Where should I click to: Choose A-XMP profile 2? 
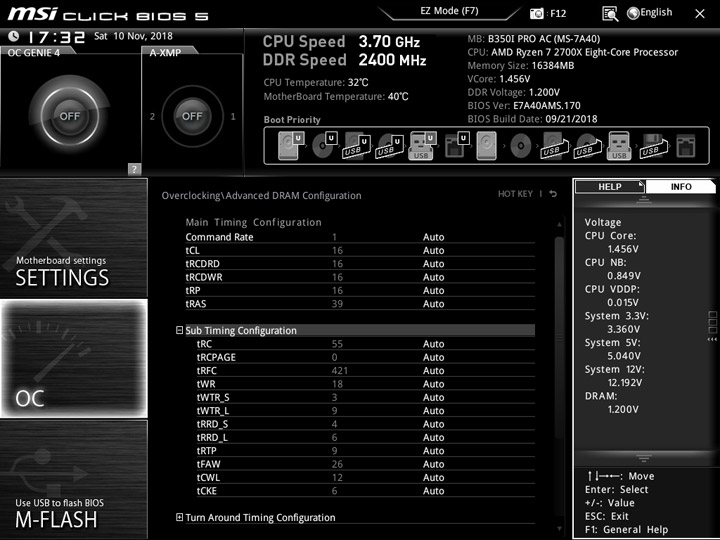tap(152, 117)
